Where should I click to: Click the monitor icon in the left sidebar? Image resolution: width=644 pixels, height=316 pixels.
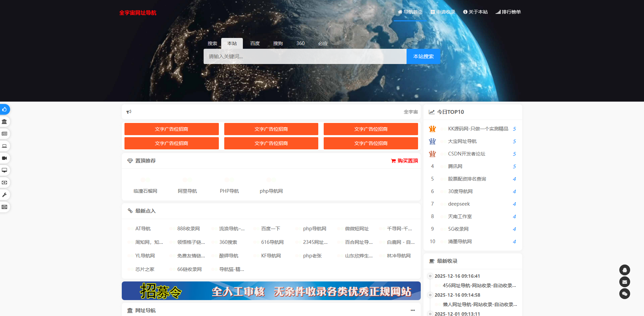click(x=5, y=170)
